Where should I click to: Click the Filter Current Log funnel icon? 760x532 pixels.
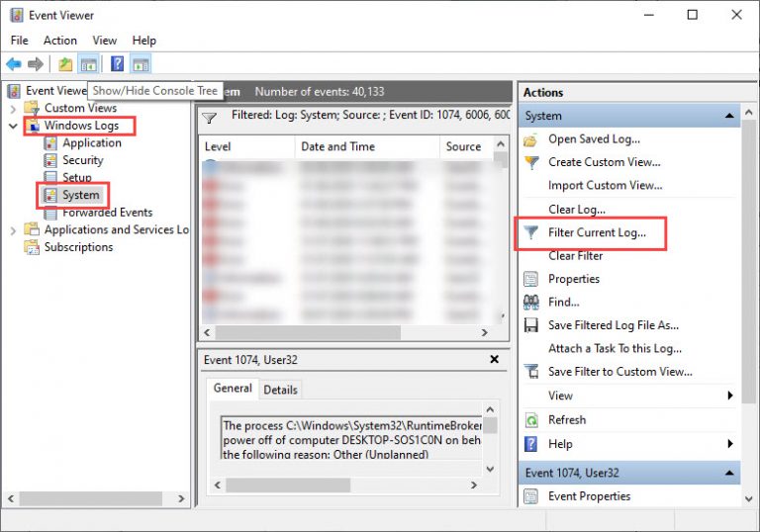(531, 233)
